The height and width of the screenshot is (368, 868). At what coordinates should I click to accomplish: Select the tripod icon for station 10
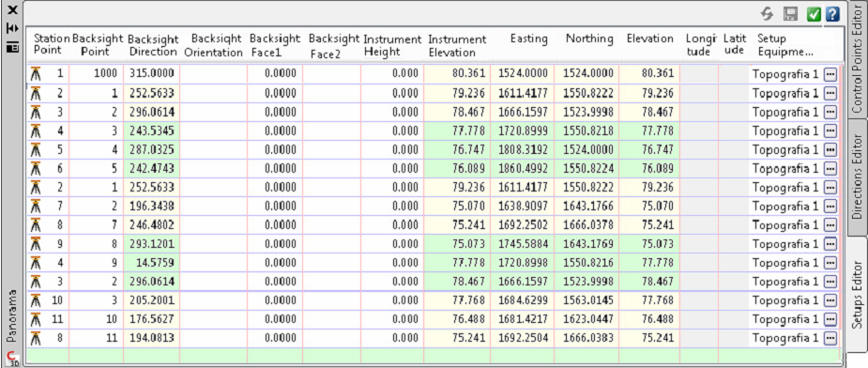tap(36, 300)
